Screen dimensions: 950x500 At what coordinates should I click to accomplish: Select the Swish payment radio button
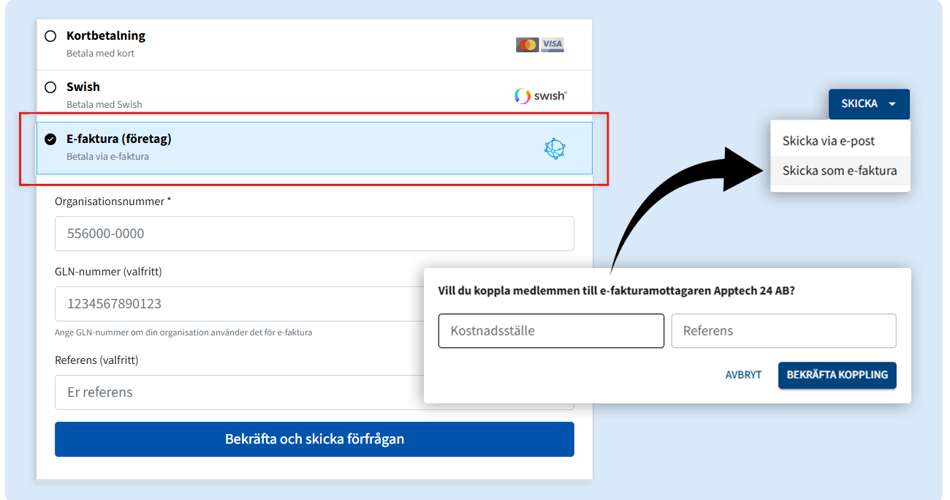click(x=51, y=87)
